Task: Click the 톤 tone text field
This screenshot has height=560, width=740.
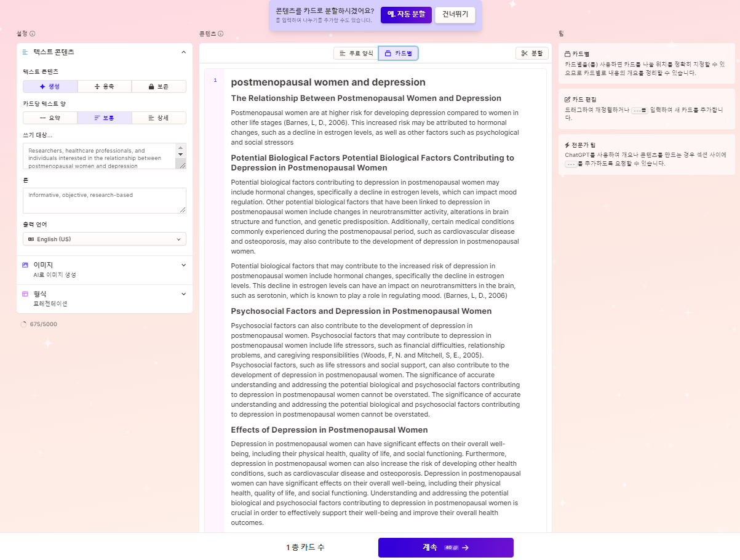Action: click(105, 201)
